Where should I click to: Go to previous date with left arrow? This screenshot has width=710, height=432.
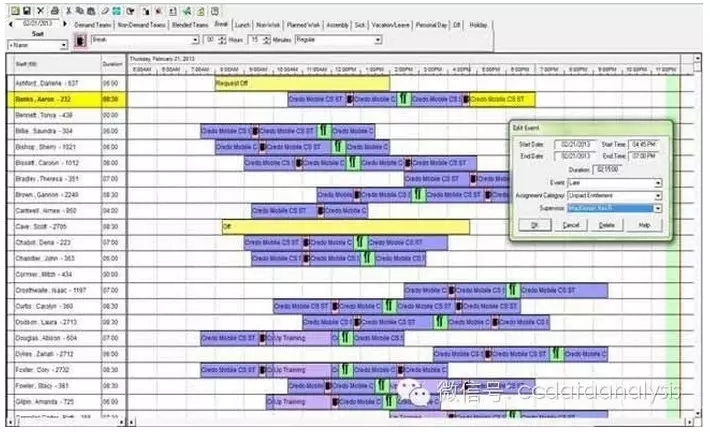pos(11,24)
